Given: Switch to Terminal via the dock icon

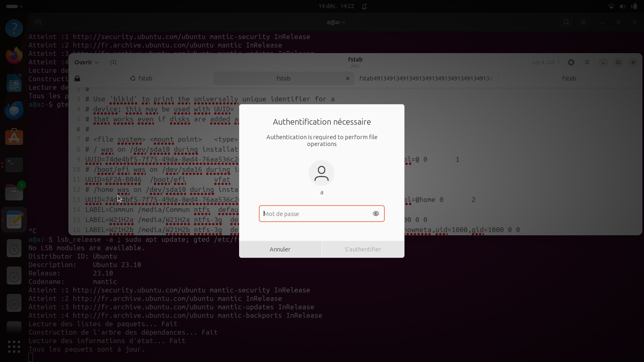Looking at the screenshot, I should (14, 165).
